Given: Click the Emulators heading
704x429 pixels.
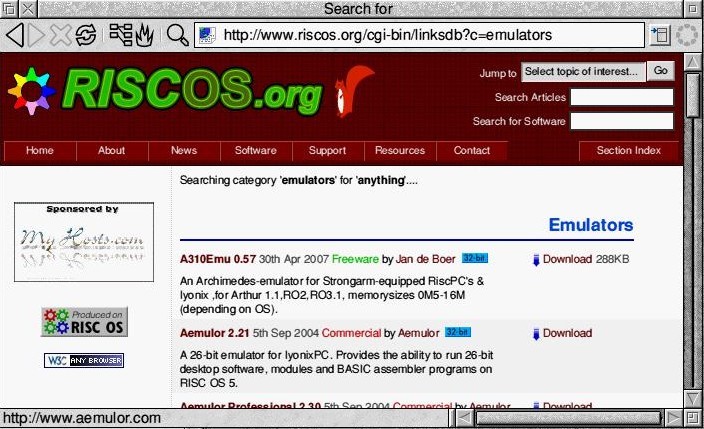Looking at the screenshot, I should (x=591, y=225).
